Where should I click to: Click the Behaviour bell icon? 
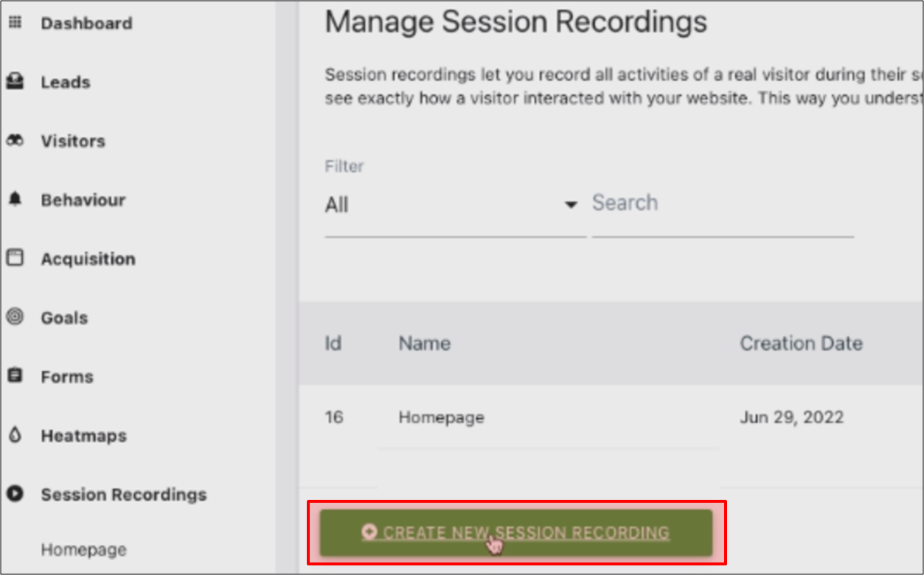click(x=15, y=200)
